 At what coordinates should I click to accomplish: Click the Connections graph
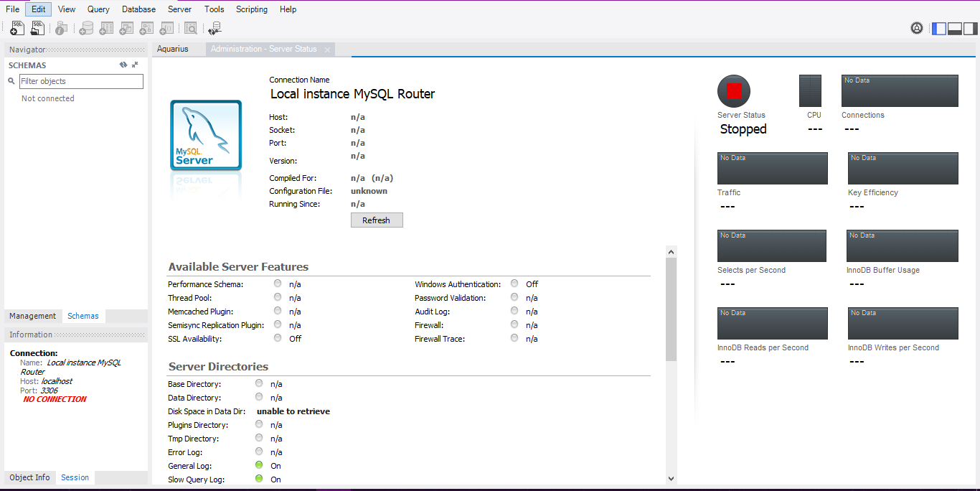(x=900, y=91)
